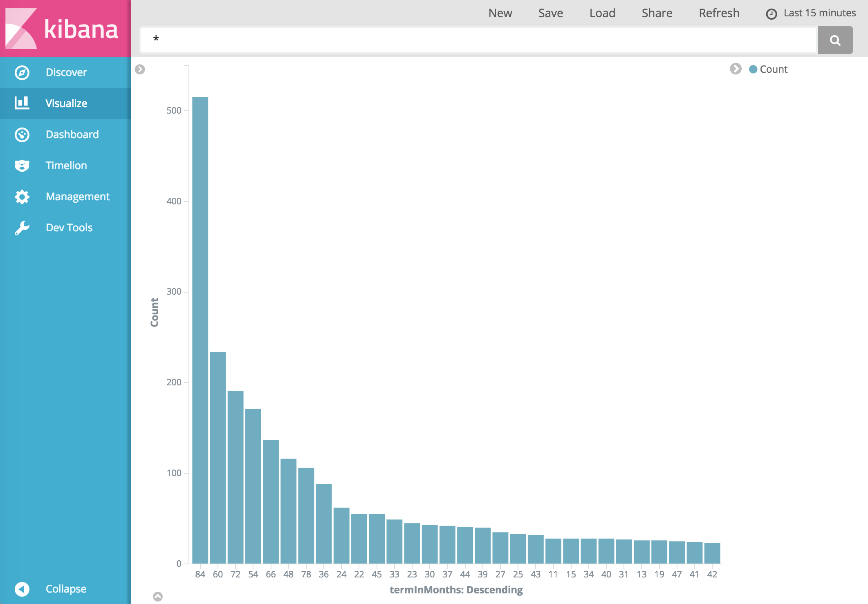Expand the editor sidebar arrow
The height and width of the screenshot is (604, 868).
(x=140, y=69)
